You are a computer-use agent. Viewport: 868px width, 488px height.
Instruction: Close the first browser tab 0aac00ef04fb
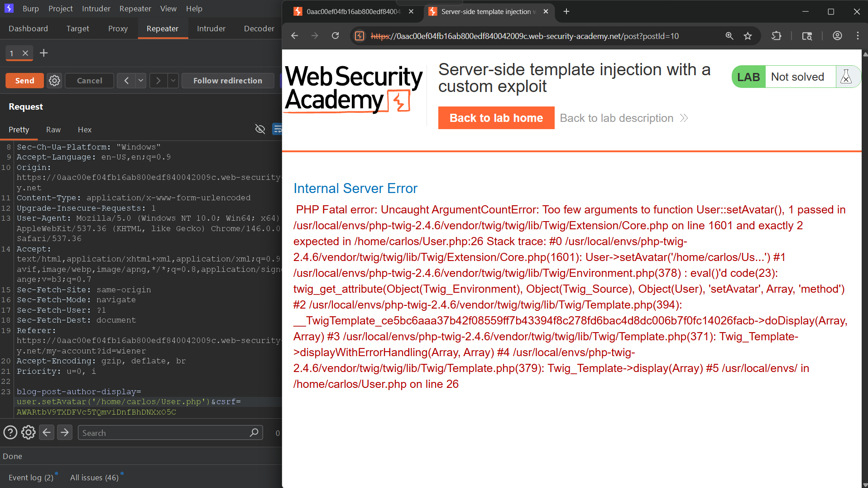coord(411,11)
